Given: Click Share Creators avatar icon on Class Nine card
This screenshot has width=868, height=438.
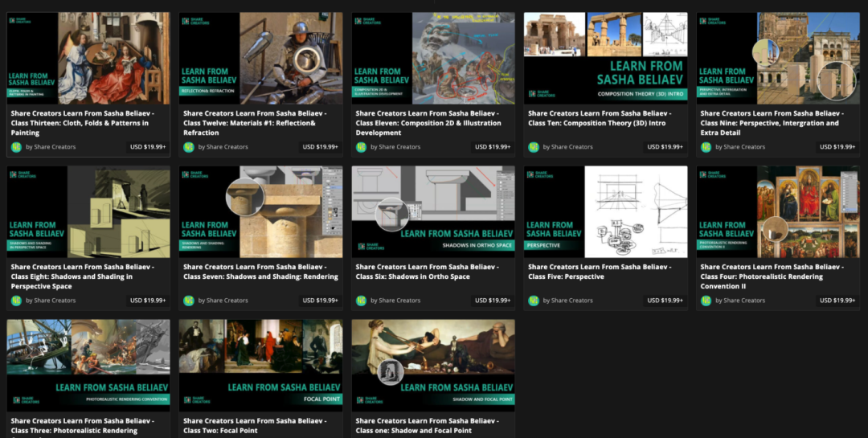Looking at the screenshot, I should (x=706, y=147).
